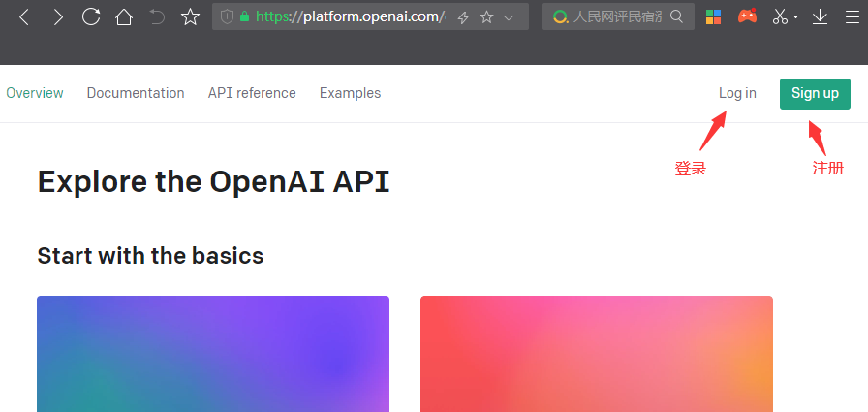Viewport: 868px width, 412px height.
Task: Go forward with the browser forward arrow
Action: point(57,17)
